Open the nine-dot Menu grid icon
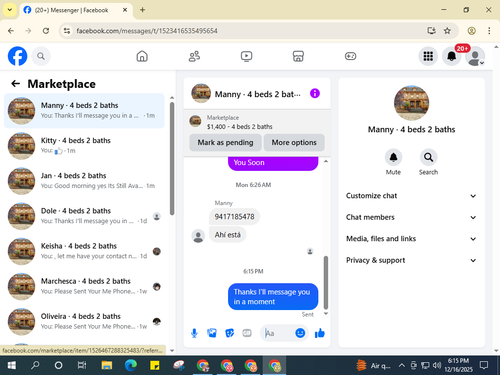Image resolution: width=500 pixels, height=375 pixels. coord(428,56)
